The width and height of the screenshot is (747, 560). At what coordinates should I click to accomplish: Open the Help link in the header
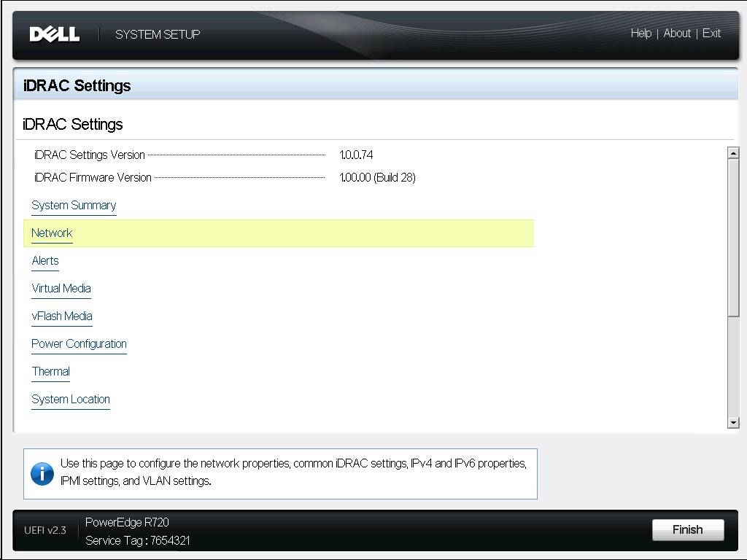click(x=640, y=34)
